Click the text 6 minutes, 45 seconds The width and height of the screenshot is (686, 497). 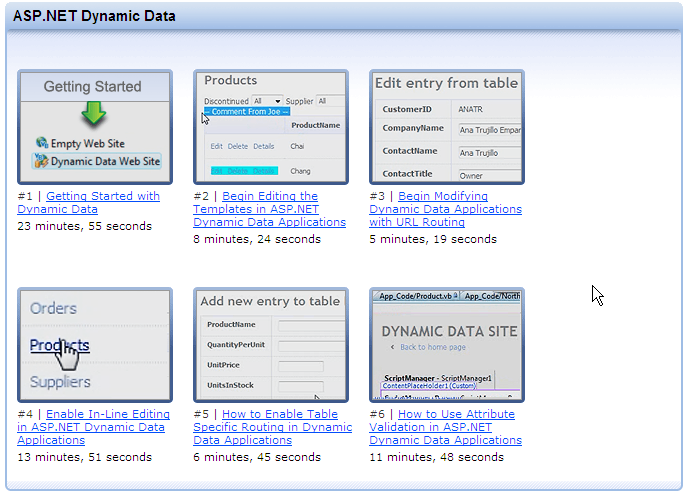pyautogui.click(x=257, y=457)
